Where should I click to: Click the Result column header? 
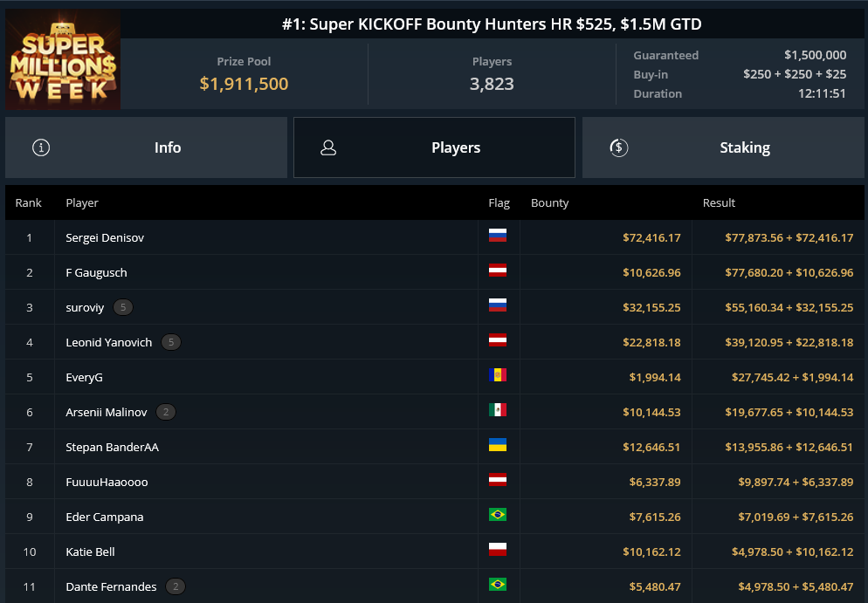(x=719, y=203)
